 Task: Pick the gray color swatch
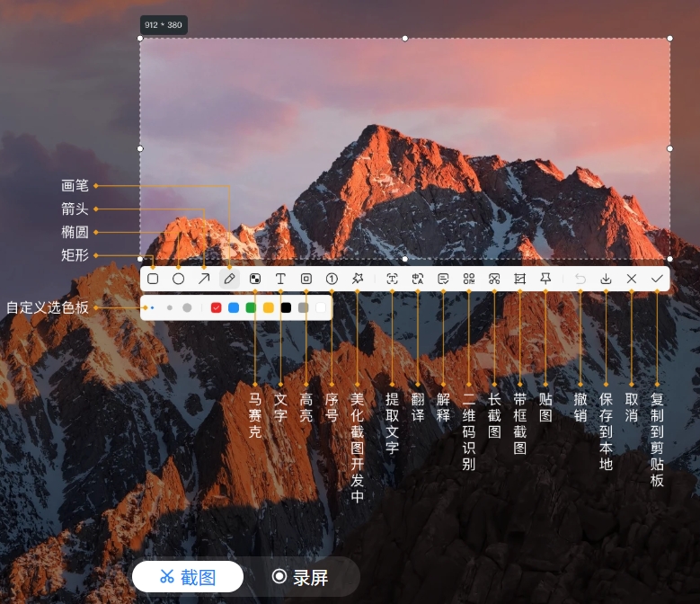[x=304, y=307]
